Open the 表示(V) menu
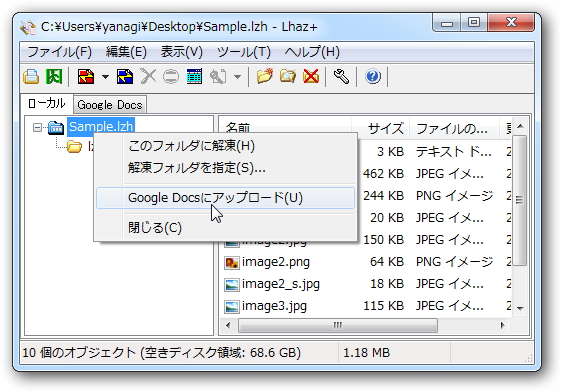The height and width of the screenshot is (392, 562). pos(182,52)
